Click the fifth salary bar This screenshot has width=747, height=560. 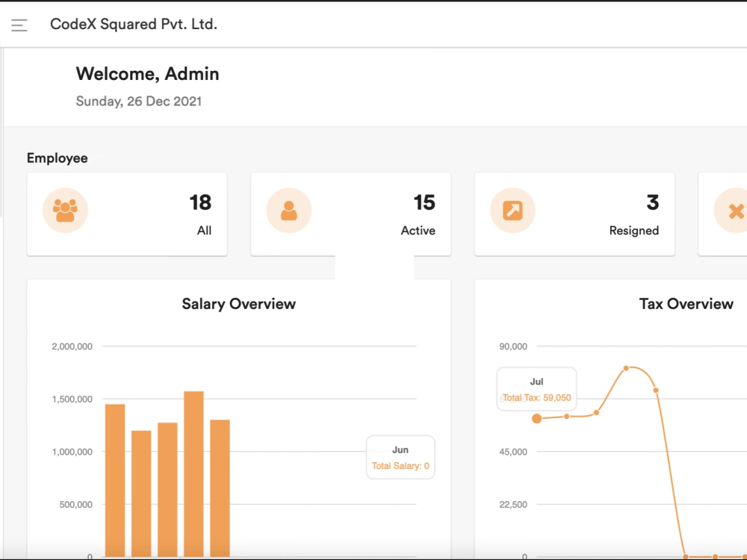(x=220, y=488)
